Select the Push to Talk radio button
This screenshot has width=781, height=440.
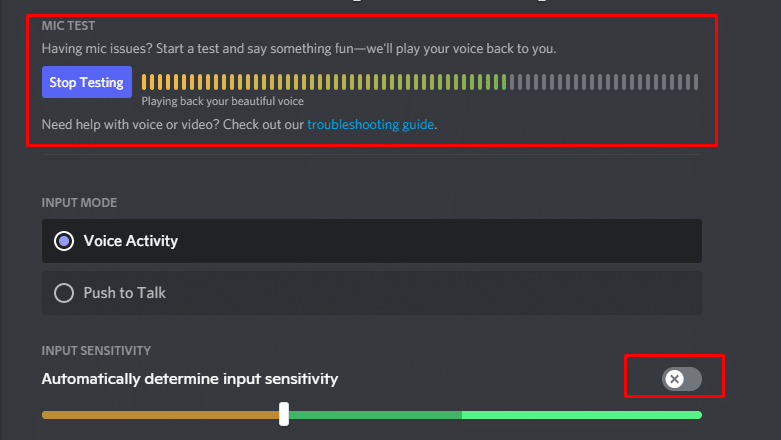tap(64, 293)
